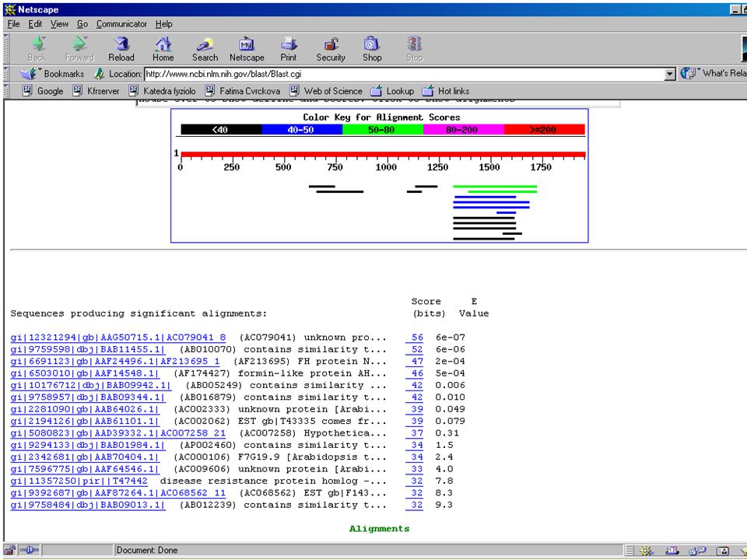Open link gi|6691123|gb|AAF24496.1
This screenshot has width=747, height=560.
click(x=115, y=361)
